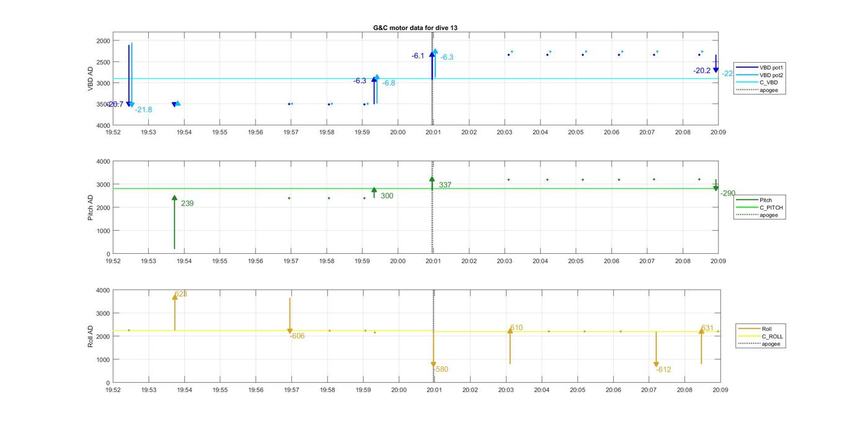Click the cyan "-21.8" VBD data label
Viewport: 868px width, 430px height.
(143, 110)
